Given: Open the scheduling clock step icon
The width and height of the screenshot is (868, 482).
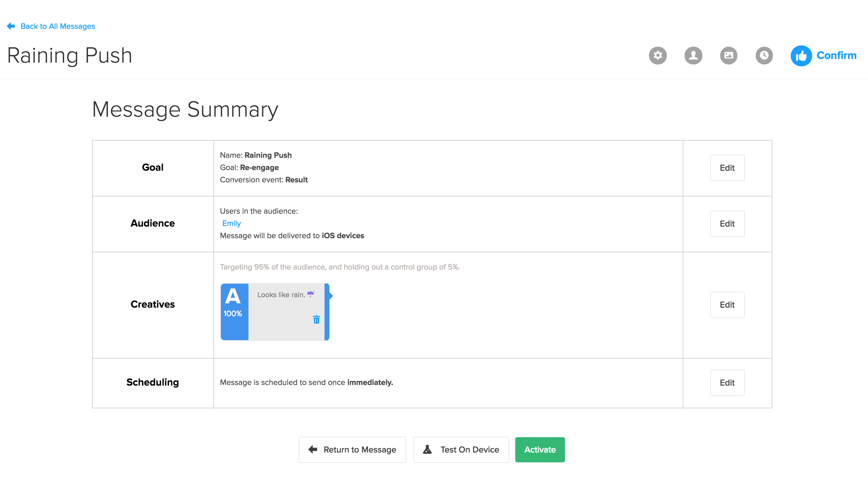Looking at the screenshot, I should [764, 55].
